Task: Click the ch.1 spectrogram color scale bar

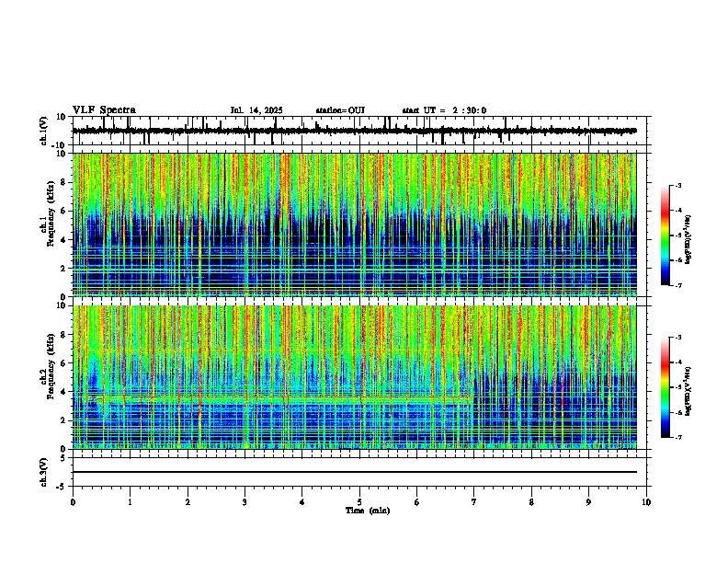Action: click(665, 236)
